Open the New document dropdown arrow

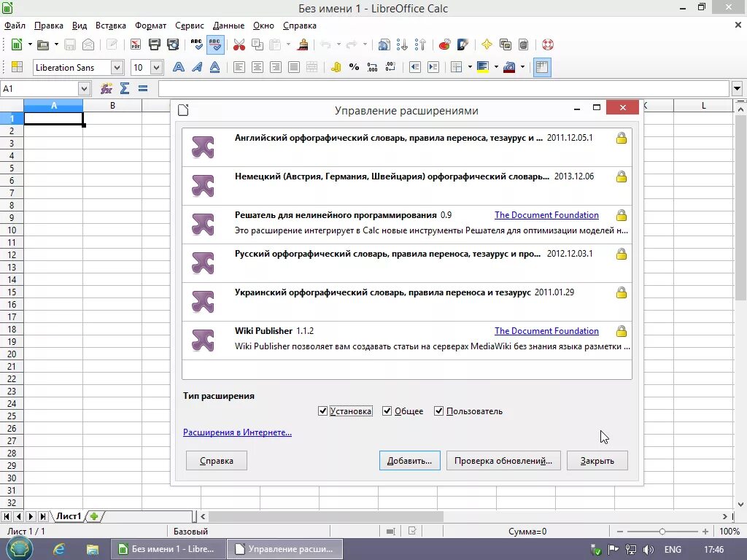point(30,44)
